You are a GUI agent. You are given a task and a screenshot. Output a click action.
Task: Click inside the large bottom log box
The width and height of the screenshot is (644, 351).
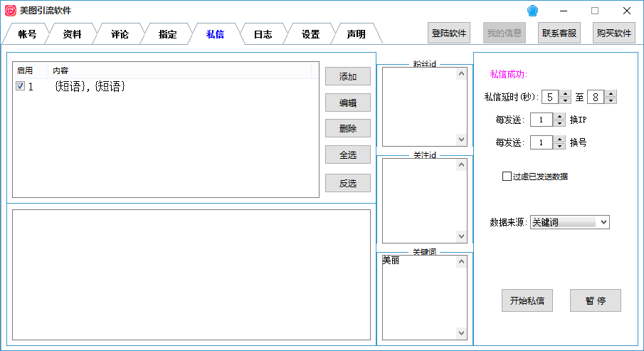click(191, 275)
